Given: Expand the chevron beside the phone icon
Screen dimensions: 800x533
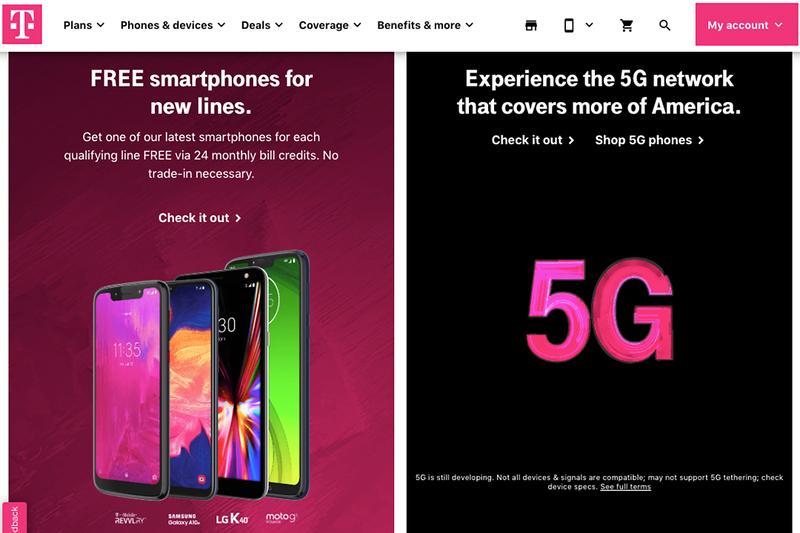Looking at the screenshot, I should (589, 24).
